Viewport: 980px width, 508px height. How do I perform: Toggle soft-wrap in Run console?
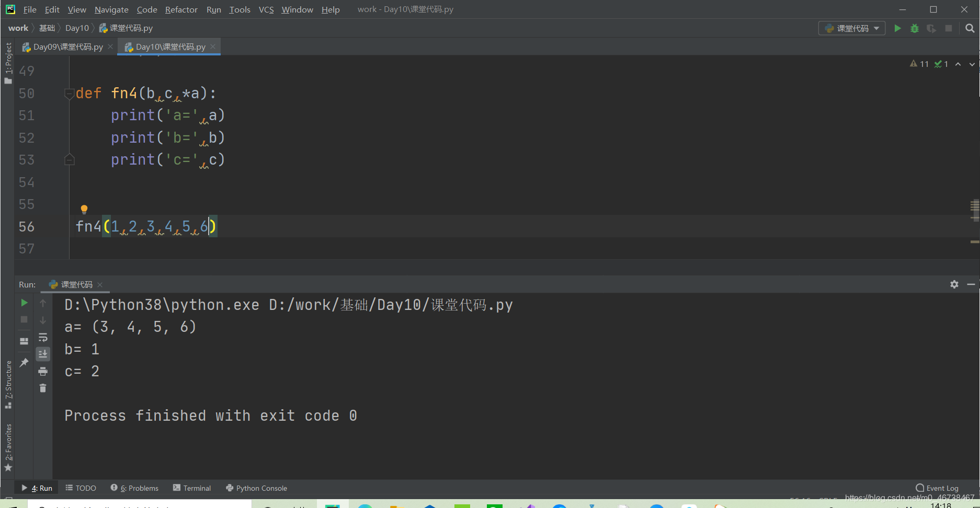pos(43,337)
